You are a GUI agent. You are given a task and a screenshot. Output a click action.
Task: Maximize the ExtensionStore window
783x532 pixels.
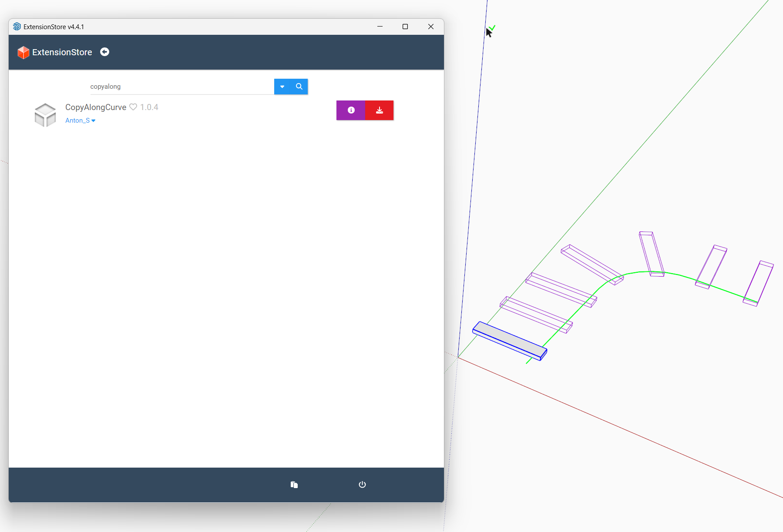point(405,27)
